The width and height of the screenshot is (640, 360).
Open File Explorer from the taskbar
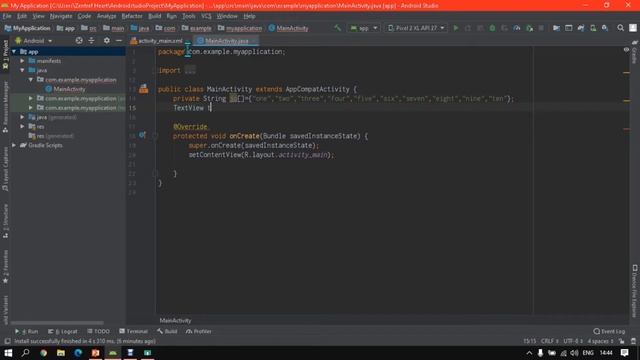click(x=61, y=353)
